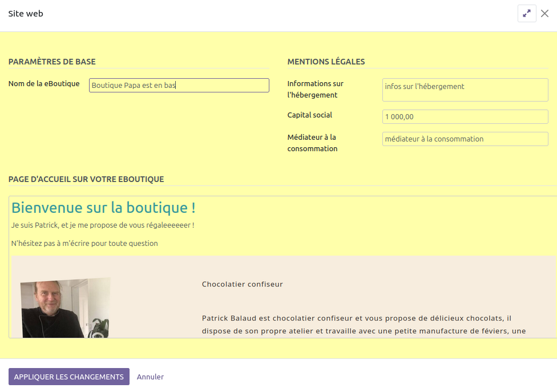This screenshot has width=557, height=392.
Task: Select Patrick's portrait photo
Action: (65, 308)
